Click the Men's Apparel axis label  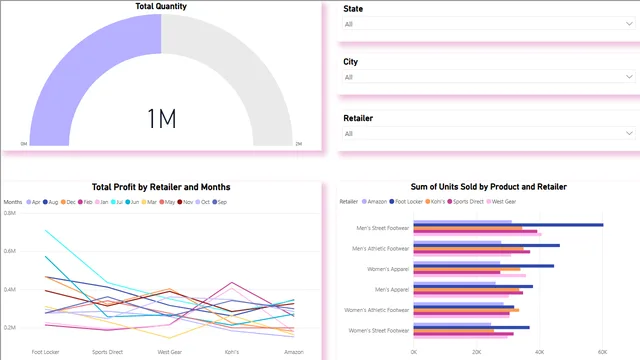tap(392, 290)
